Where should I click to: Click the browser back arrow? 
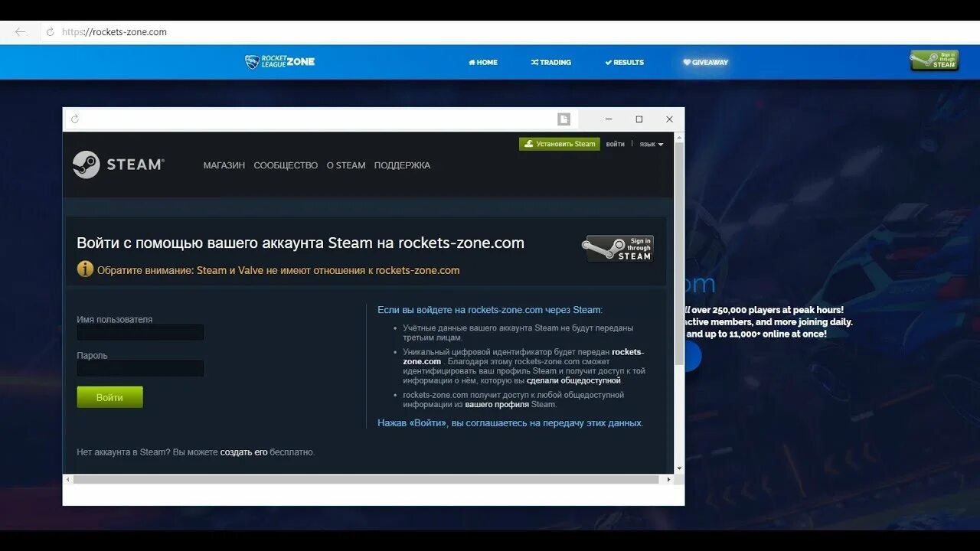point(20,32)
